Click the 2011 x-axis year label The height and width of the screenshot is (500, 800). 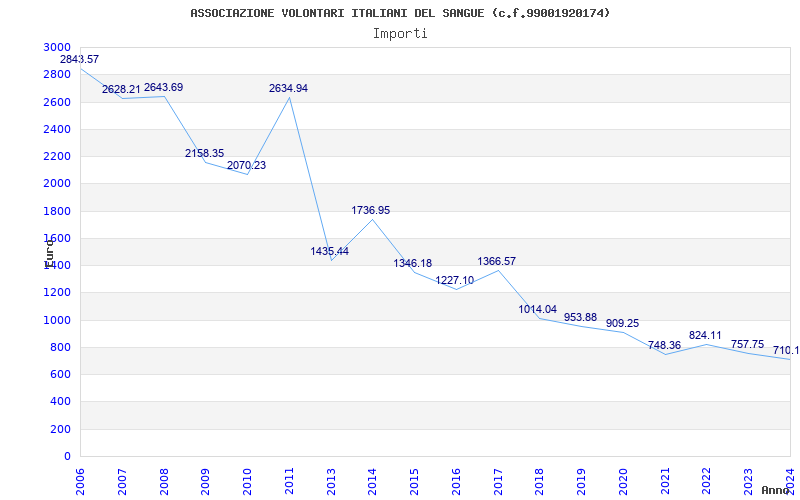coord(289,481)
